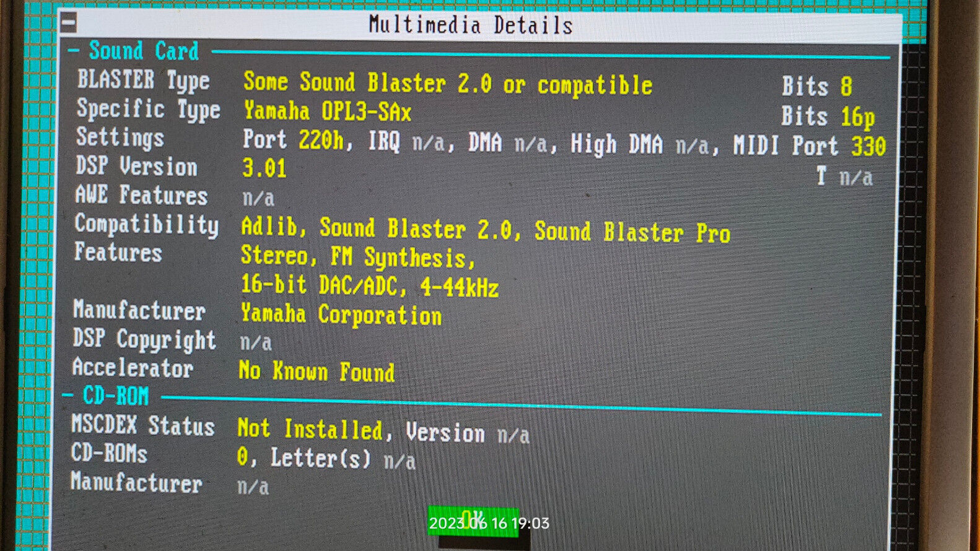The image size is (980, 551).
Task: Click the 16-bit DAC/ADC features line
Action: (x=369, y=285)
